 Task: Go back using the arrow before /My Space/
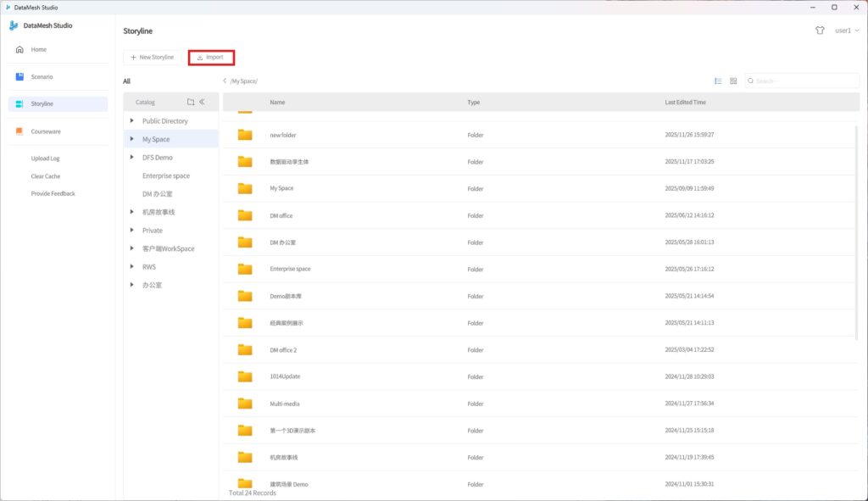pos(225,81)
